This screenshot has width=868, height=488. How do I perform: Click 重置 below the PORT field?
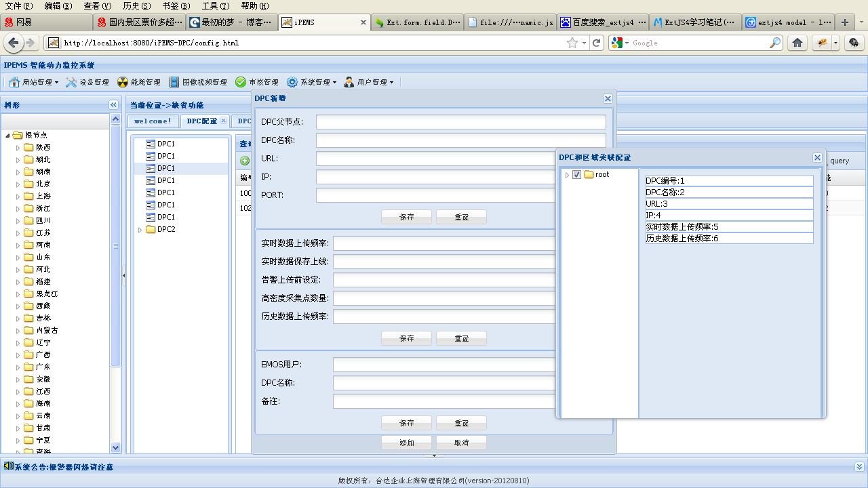click(462, 217)
